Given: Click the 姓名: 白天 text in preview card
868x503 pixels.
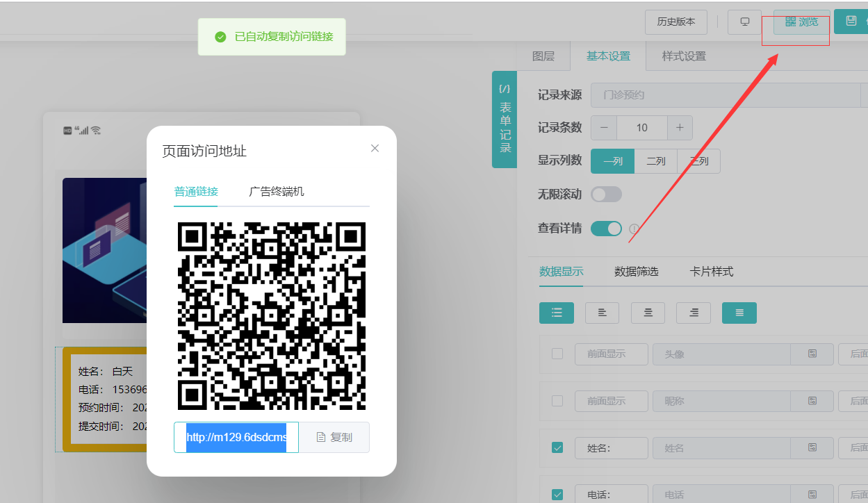Looking at the screenshot, I should pos(106,372).
